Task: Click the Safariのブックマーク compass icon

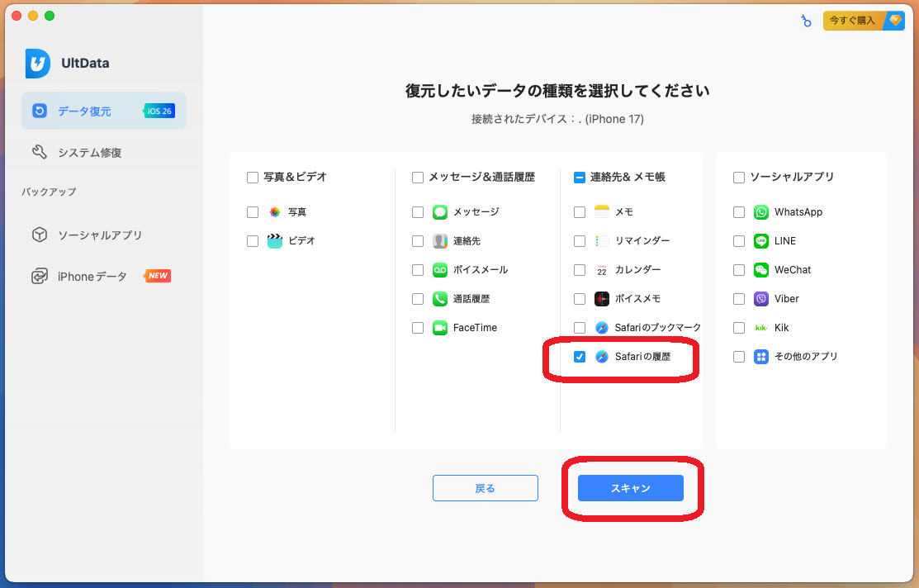Action: tap(602, 328)
